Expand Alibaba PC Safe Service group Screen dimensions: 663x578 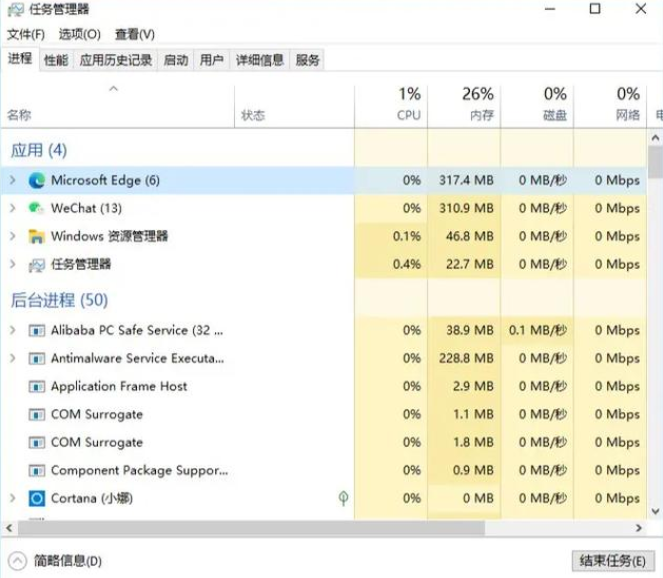tap(13, 330)
